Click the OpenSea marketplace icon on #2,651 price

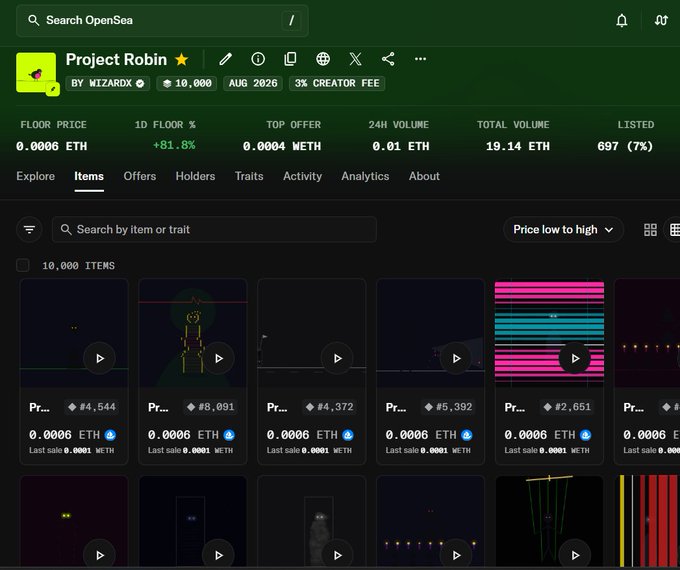point(585,435)
